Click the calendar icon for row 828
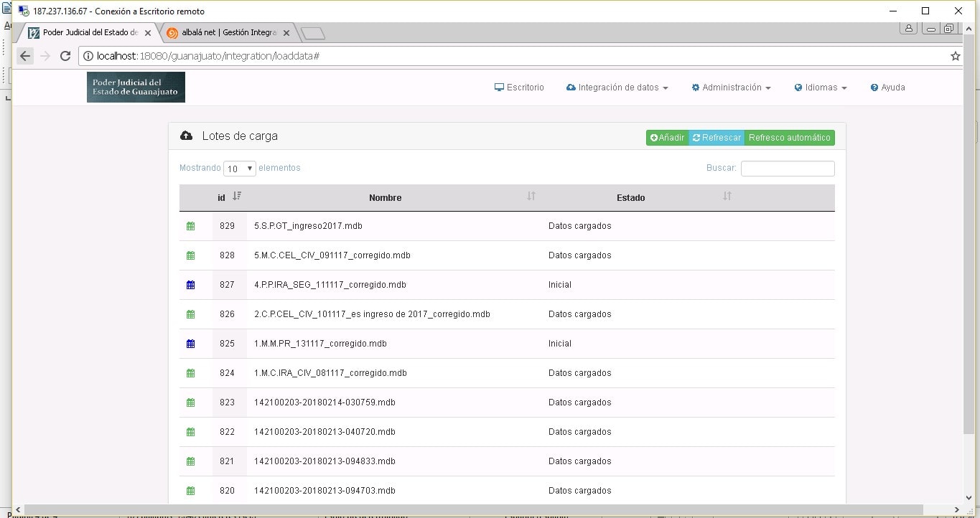The image size is (980, 518). [x=190, y=255]
